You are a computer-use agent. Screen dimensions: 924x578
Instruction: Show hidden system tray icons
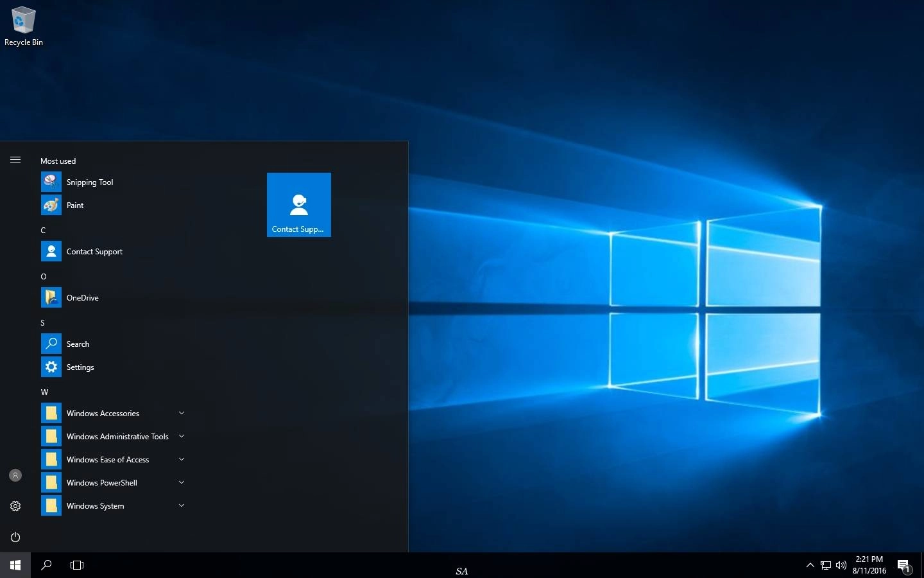click(x=810, y=565)
